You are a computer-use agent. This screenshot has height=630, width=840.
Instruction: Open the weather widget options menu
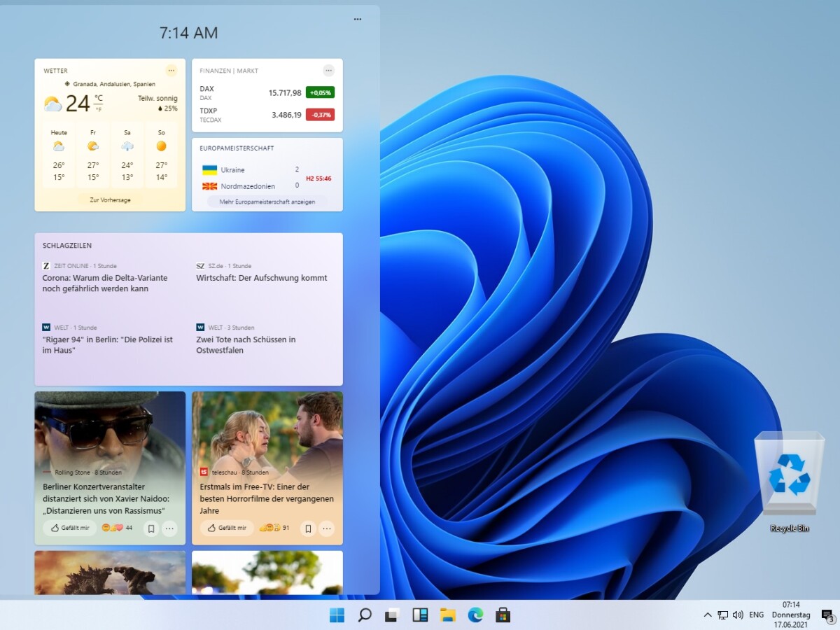pos(171,70)
